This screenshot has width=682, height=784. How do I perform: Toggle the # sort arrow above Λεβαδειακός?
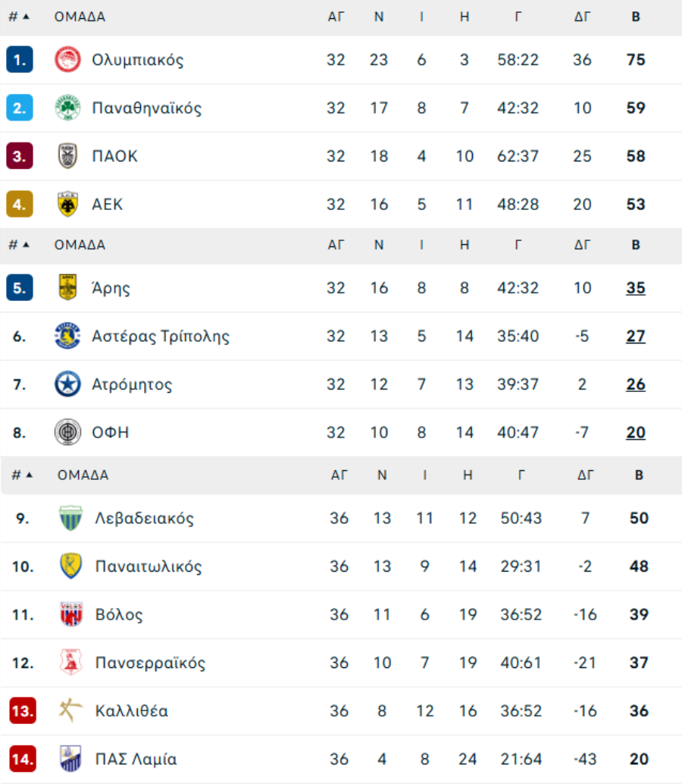click(29, 475)
